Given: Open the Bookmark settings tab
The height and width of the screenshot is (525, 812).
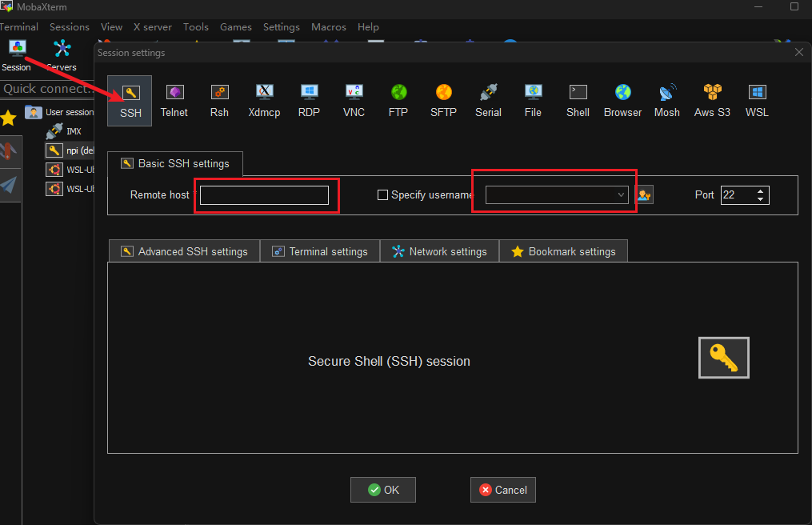Looking at the screenshot, I should coord(563,251).
